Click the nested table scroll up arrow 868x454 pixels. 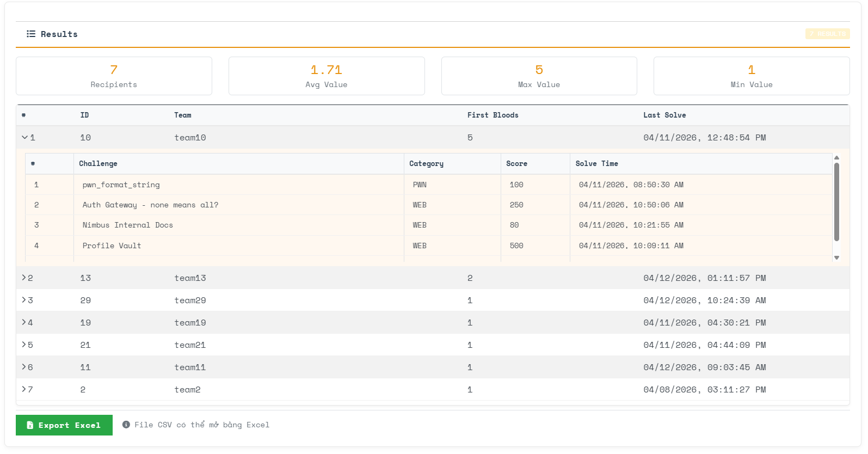(x=837, y=158)
